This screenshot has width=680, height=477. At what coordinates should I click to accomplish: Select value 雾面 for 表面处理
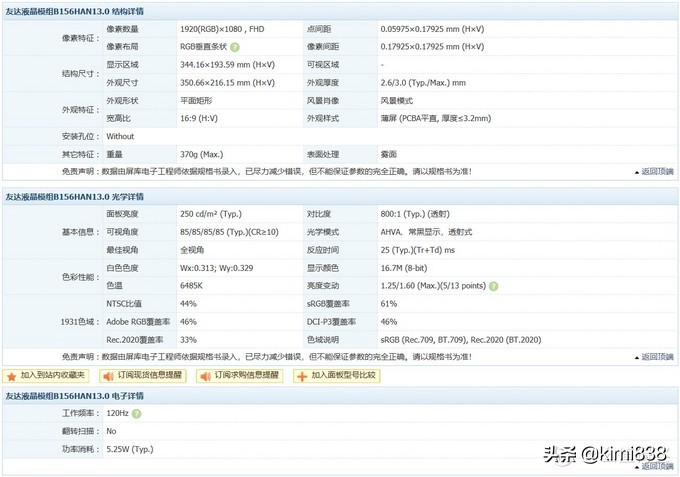(389, 154)
